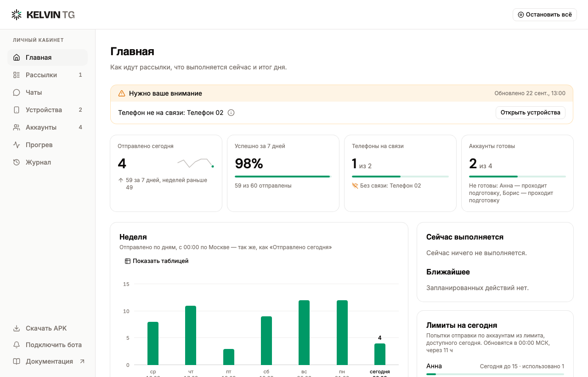The width and height of the screenshot is (588, 377).
Task: Click the history clock icon beside Журнал
Action: pyautogui.click(x=17, y=162)
